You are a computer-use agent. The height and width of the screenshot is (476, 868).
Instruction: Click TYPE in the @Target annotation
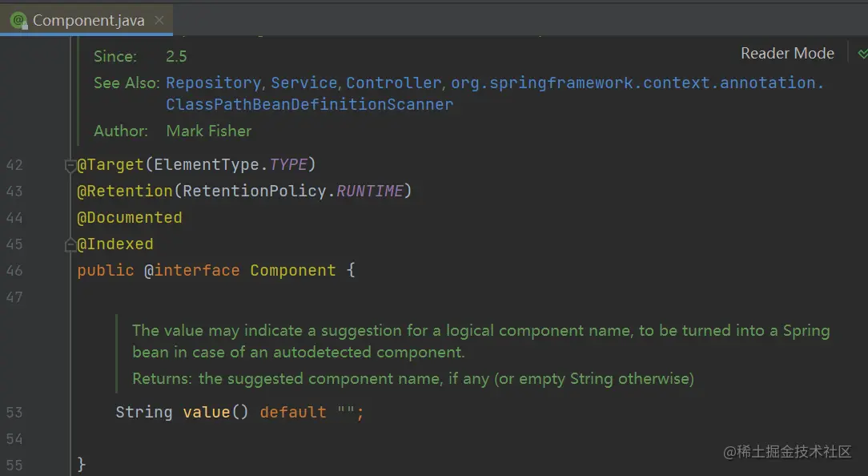288,165
